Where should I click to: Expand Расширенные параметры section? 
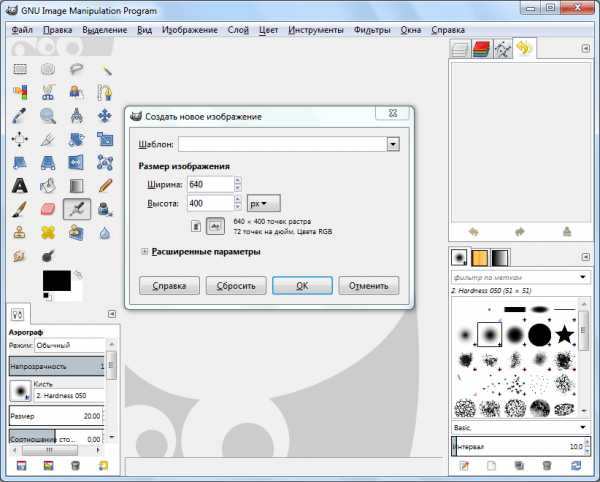pos(144,252)
